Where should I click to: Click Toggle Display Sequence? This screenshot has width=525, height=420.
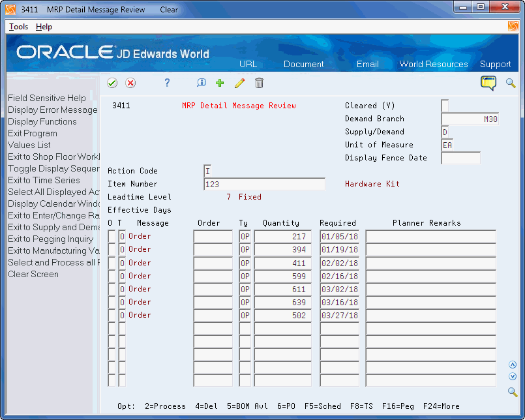tap(53, 168)
